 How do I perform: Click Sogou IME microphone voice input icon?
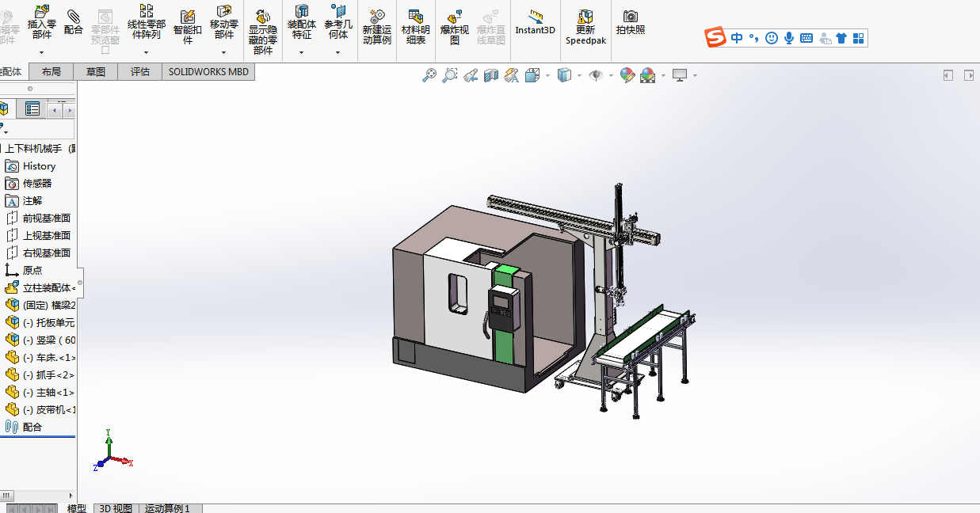(x=789, y=37)
